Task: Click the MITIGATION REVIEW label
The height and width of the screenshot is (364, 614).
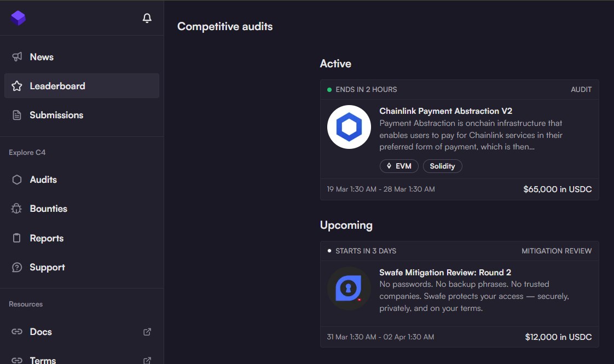Action: (x=557, y=251)
